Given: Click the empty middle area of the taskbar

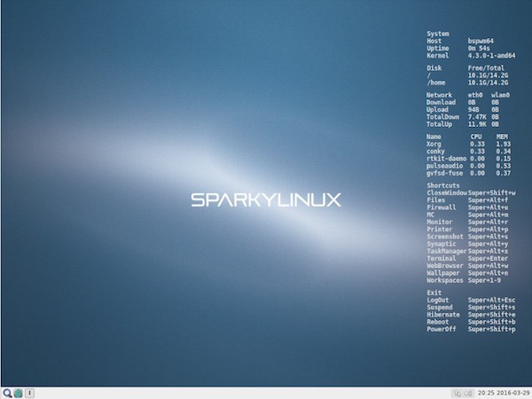Looking at the screenshot, I should [239, 392].
